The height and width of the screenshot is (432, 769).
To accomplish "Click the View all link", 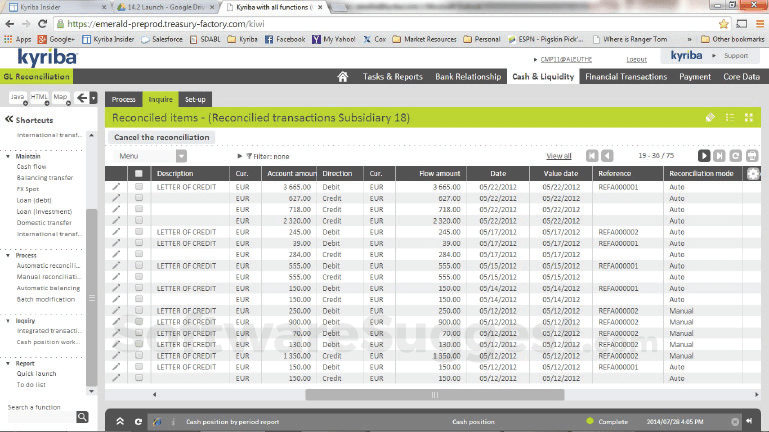I will (559, 156).
